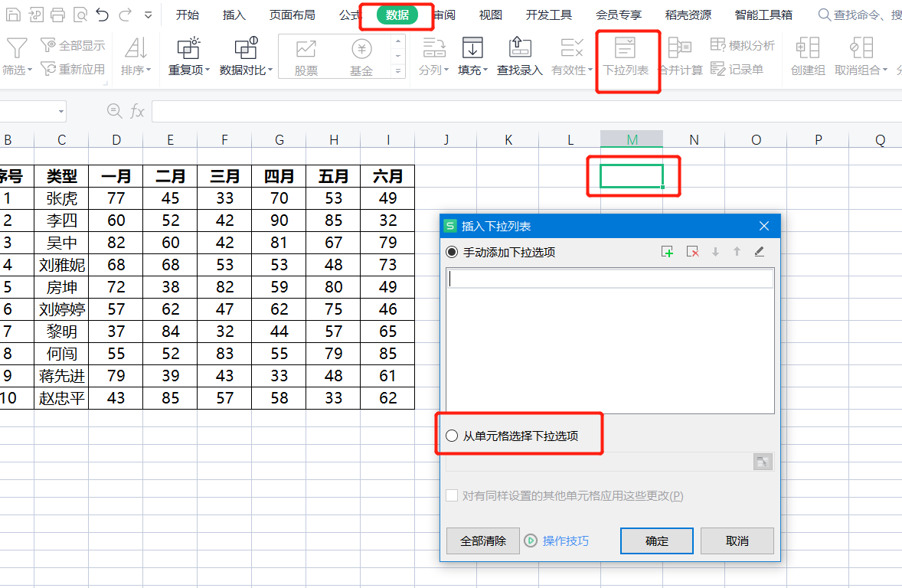The width and height of the screenshot is (902, 588).
Task: Click the print icon in quick toolbar
Action: (x=57, y=15)
